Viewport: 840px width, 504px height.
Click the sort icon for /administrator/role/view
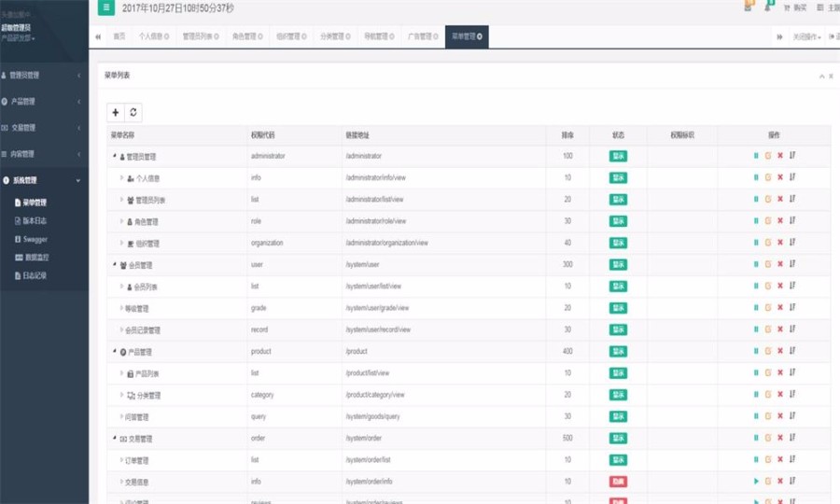792,220
